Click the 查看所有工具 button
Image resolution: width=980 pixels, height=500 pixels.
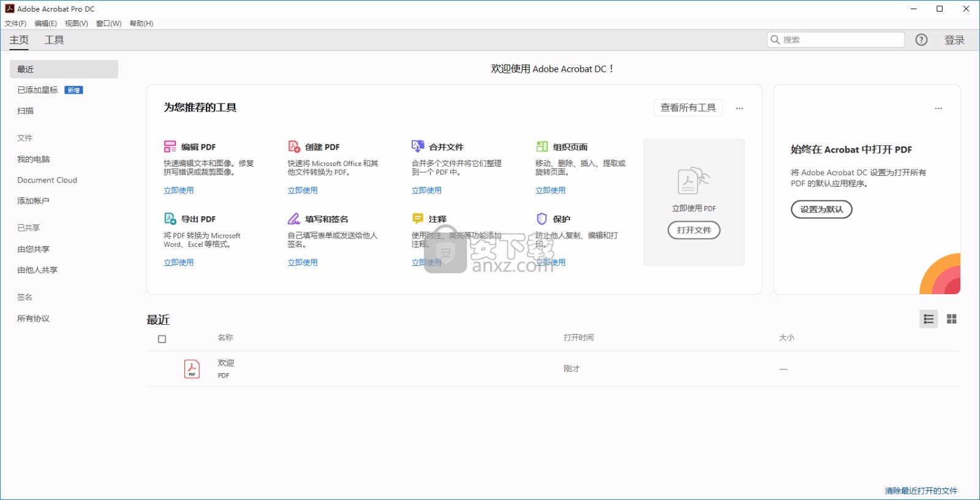coord(688,108)
